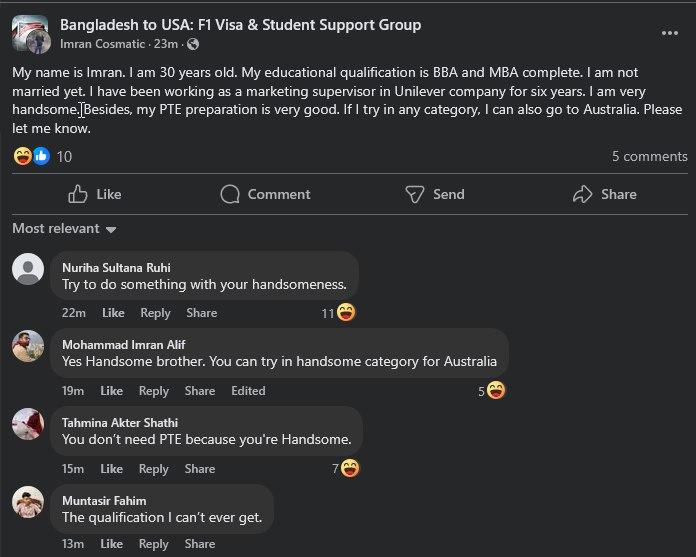Click the Comment speech bubble icon
Viewport: 696px width, 557px height.
pos(230,194)
